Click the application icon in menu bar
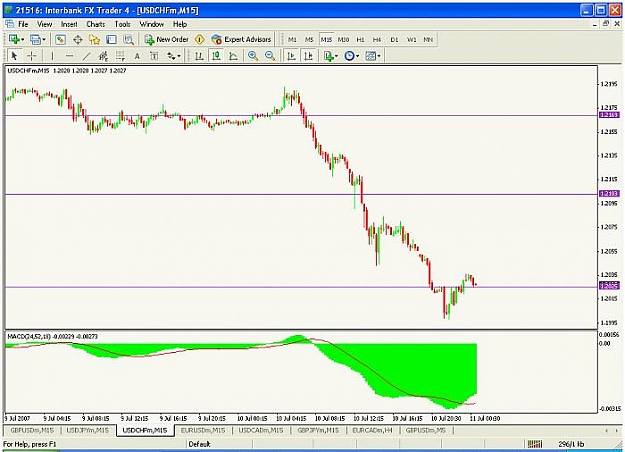This screenshot has width=625, height=452. (x=10, y=24)
